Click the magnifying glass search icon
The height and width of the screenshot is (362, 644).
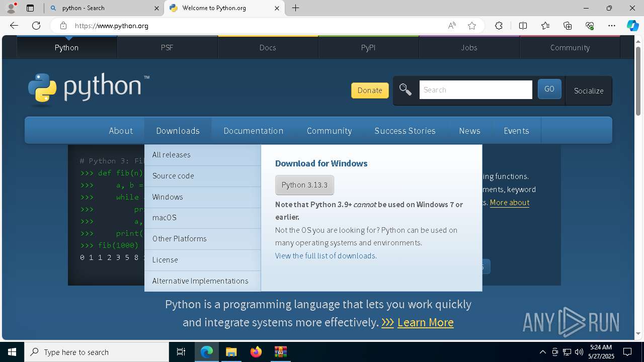(406, 90)
